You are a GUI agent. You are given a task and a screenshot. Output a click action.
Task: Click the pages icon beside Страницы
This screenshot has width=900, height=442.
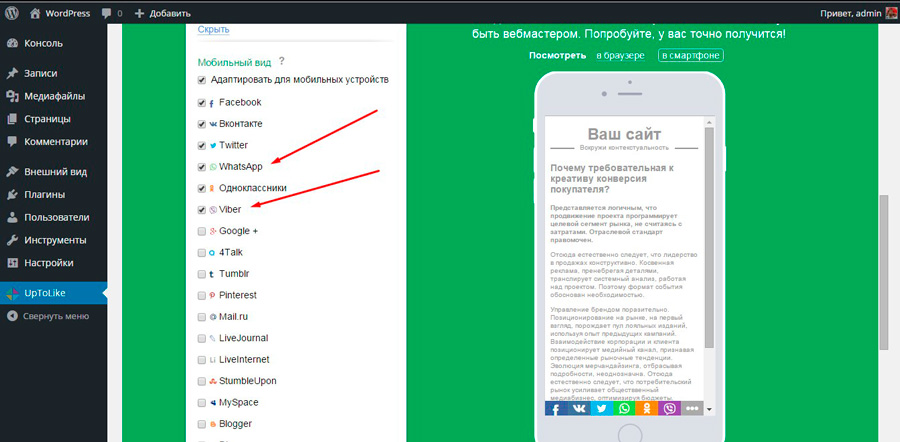point(12,119)
